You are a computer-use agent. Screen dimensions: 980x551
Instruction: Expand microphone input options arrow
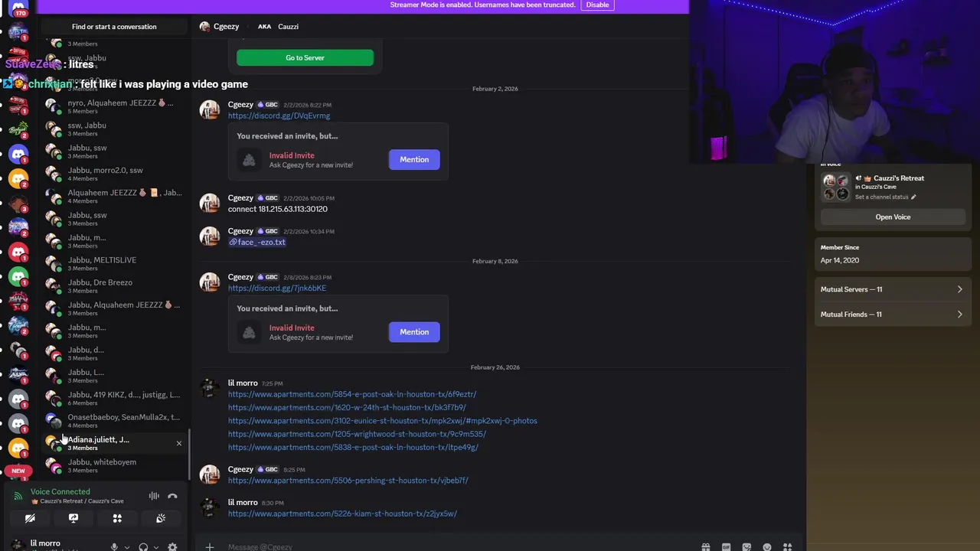(126, 547)
